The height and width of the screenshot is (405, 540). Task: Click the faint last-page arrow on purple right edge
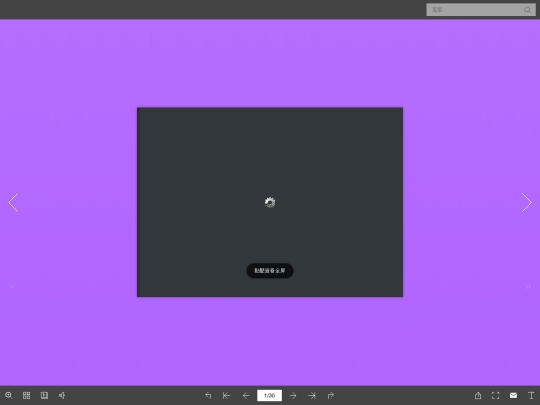pos(527,287)
